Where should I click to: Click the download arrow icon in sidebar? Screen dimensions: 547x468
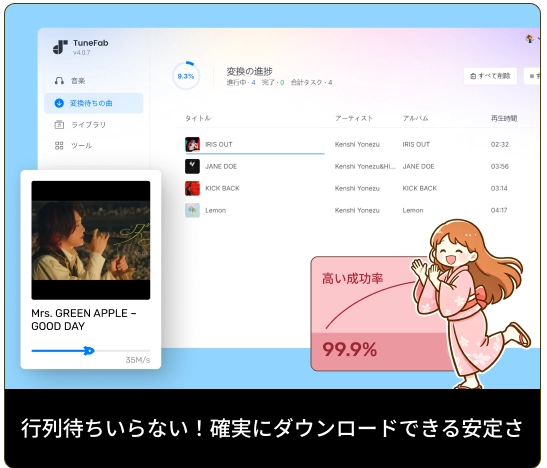(59, 103)
